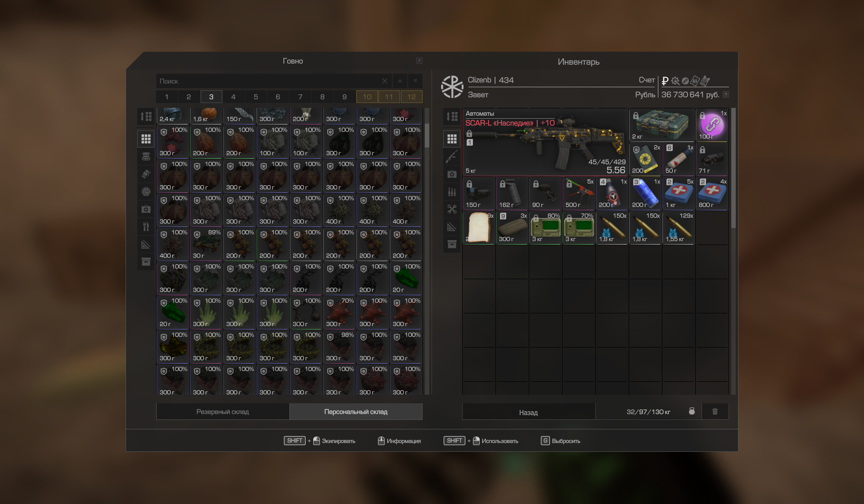Filter inventory by ruler triangle icon
The width and height of the screenshot is (864, 504).
[x=452, y=227]
